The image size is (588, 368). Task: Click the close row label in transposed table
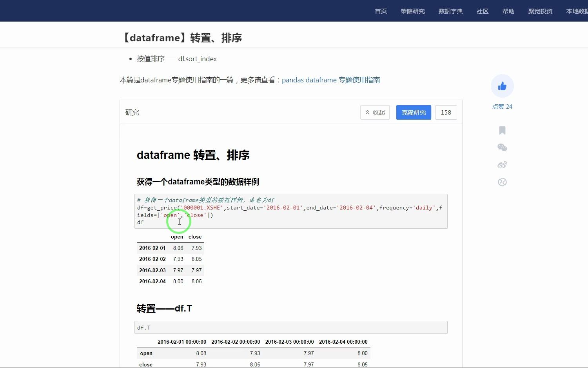pyautogui.click(x=146, y=364)
